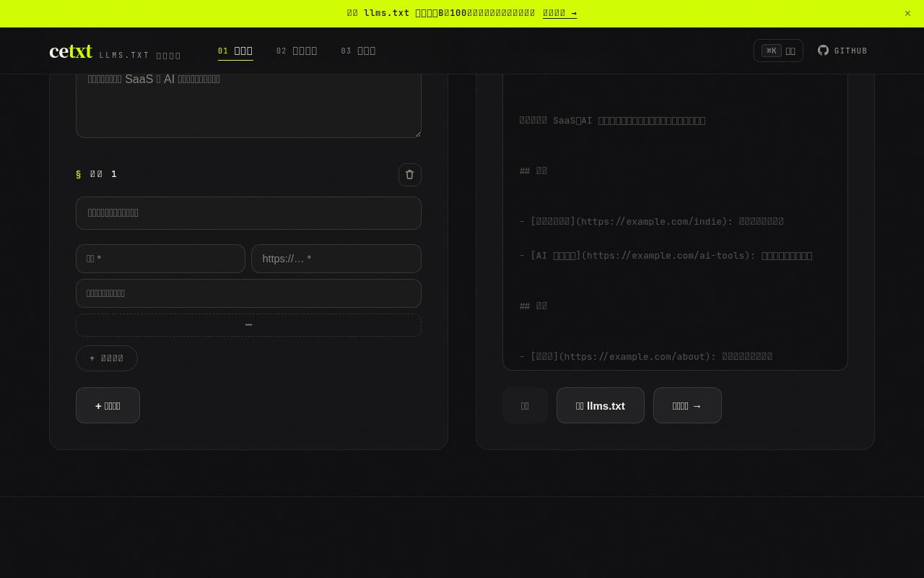Viewport: 924px width, 578px height.
Task: Click the small outlined plus button under the dashed row
Action: [x=107, y=358]
